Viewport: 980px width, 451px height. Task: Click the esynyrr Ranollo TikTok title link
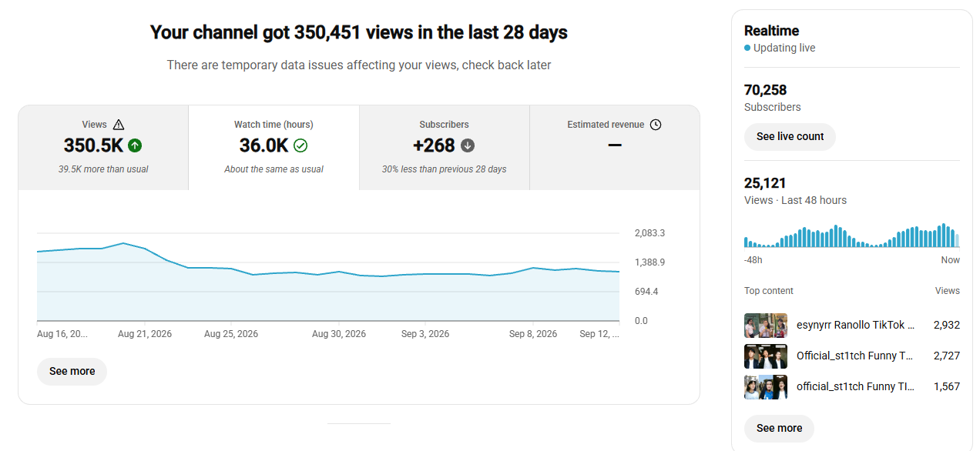point(855,325)
